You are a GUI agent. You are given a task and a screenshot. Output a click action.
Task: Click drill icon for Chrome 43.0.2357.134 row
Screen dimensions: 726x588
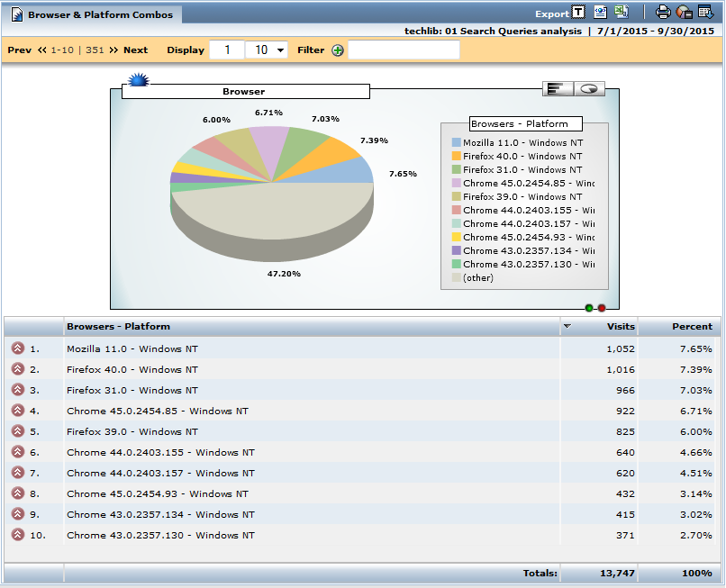18,513
